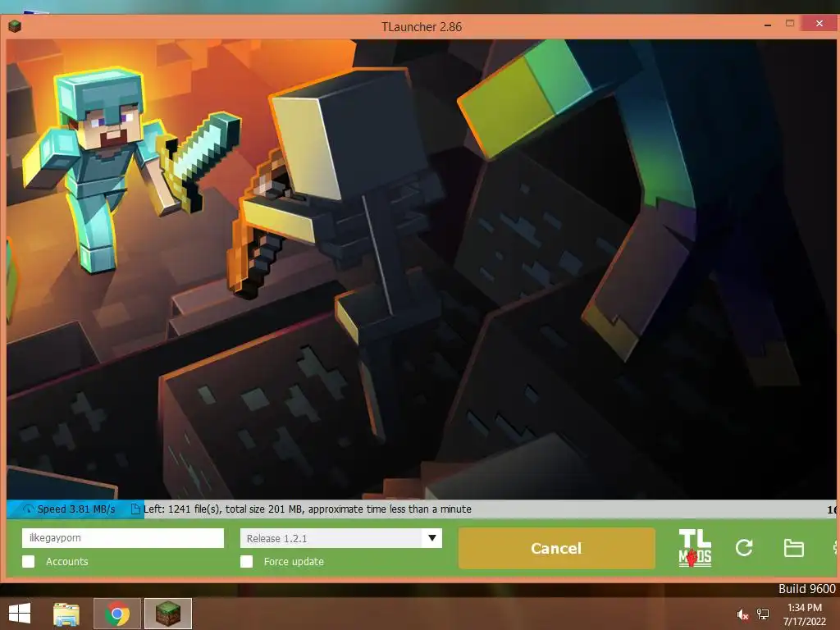Enable the Accounts checkbox
The height and width of the screenshot is (630, 840).
[29, 561]
